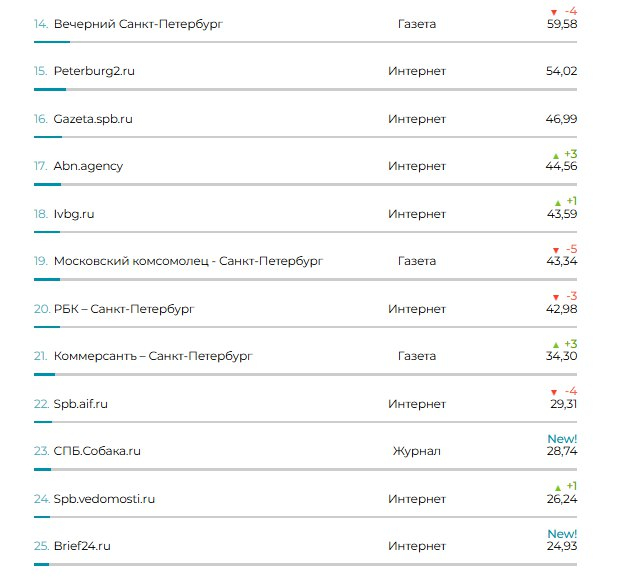Screen dimensions: 629x586
Task: Click the score bar under Gazeta.spb.ru
Action: tap(305, 137)
